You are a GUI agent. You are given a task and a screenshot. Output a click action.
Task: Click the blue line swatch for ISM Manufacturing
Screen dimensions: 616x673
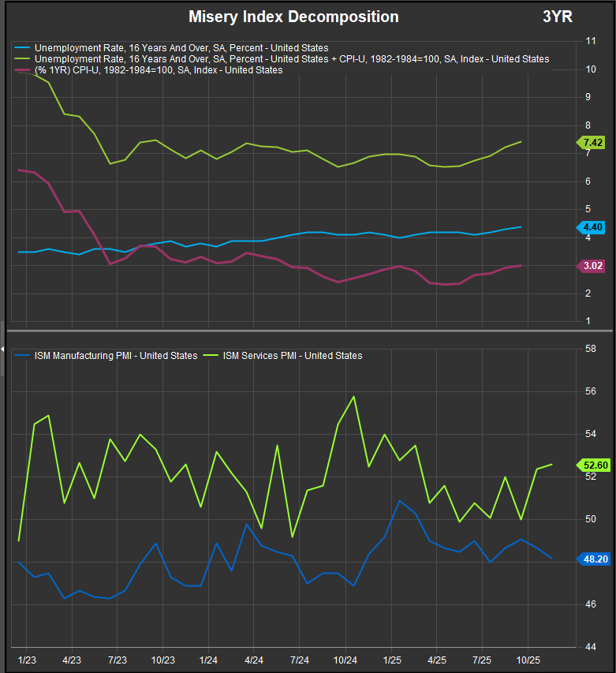coord(23,356)
